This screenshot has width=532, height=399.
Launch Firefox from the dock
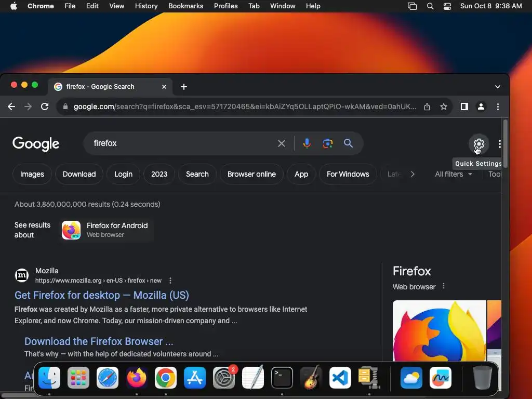(137, 378)
